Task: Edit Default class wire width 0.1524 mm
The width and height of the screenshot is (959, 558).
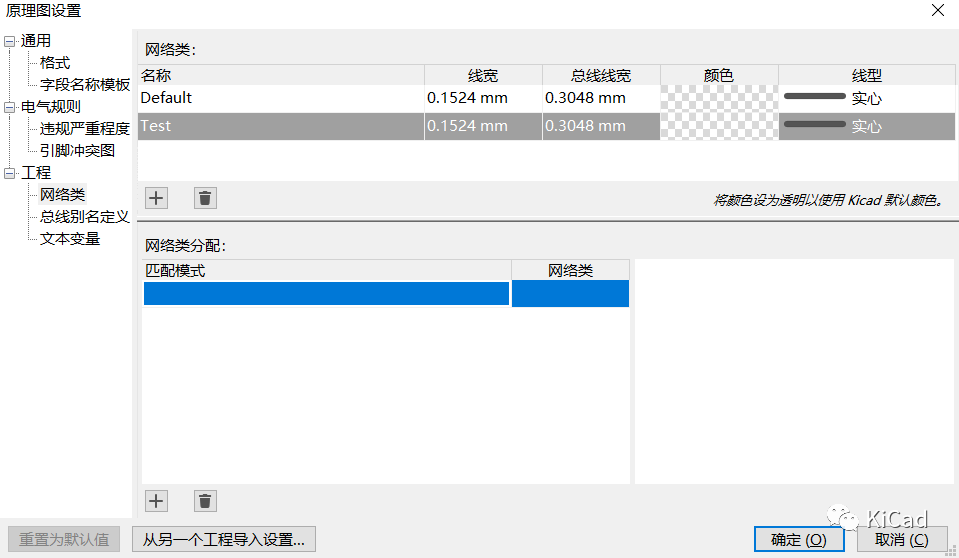Action: 483,99
